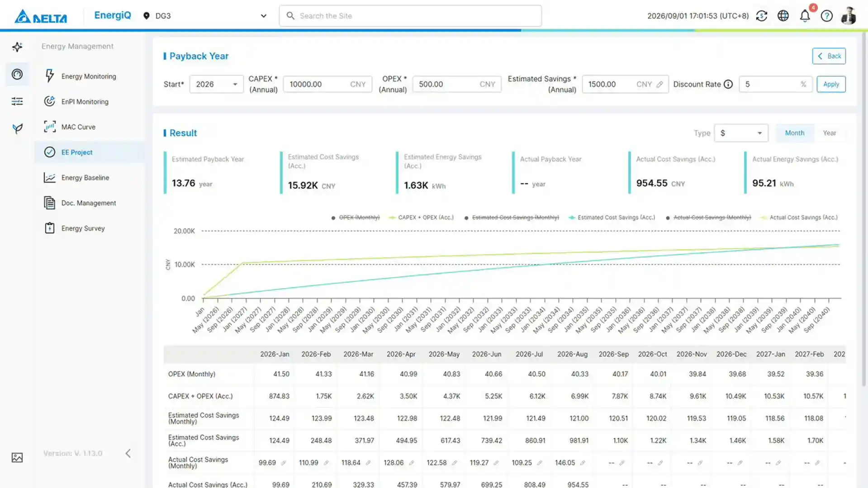This screenshot has height=488, width=868.
Task: Click the search magnifier icon
Action: pyautogui.click(x=290, y=16)
